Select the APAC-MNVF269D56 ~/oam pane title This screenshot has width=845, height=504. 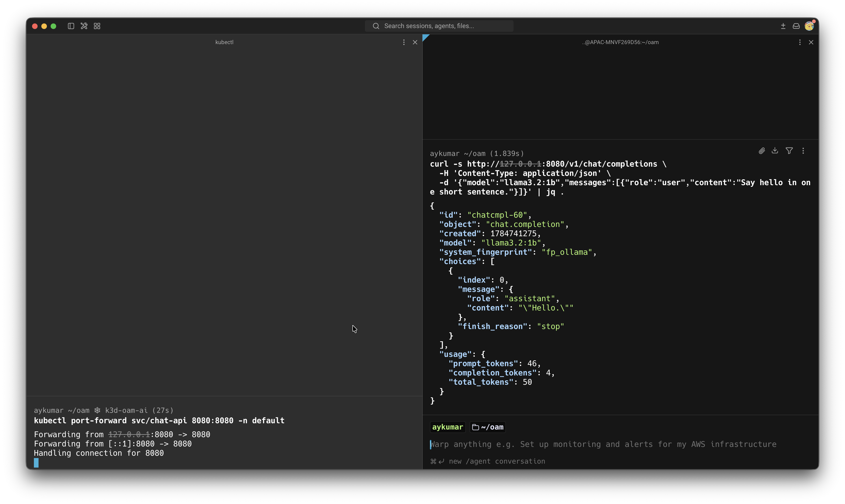pos(620,42)
